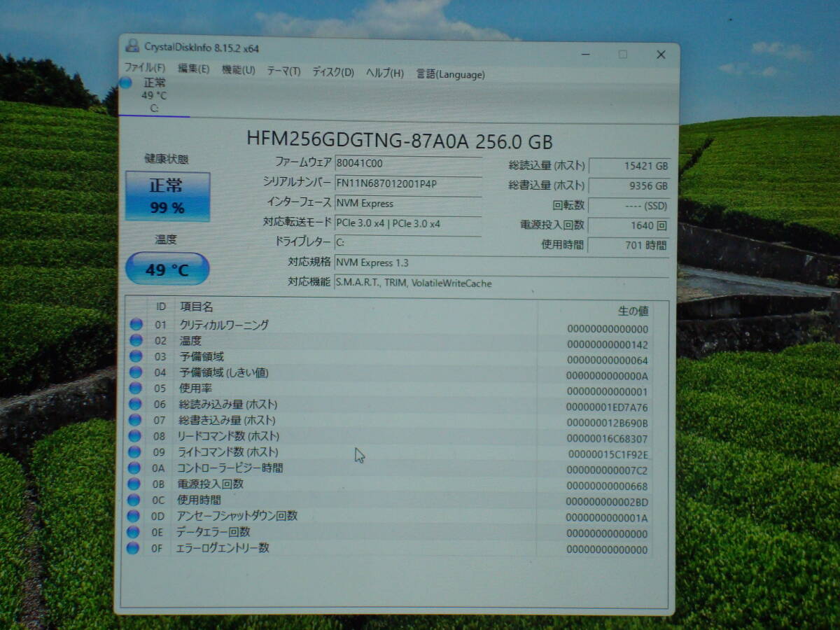Click the interface field NVM Express
This screenshot has width=840, height=630.
(408, 204)
